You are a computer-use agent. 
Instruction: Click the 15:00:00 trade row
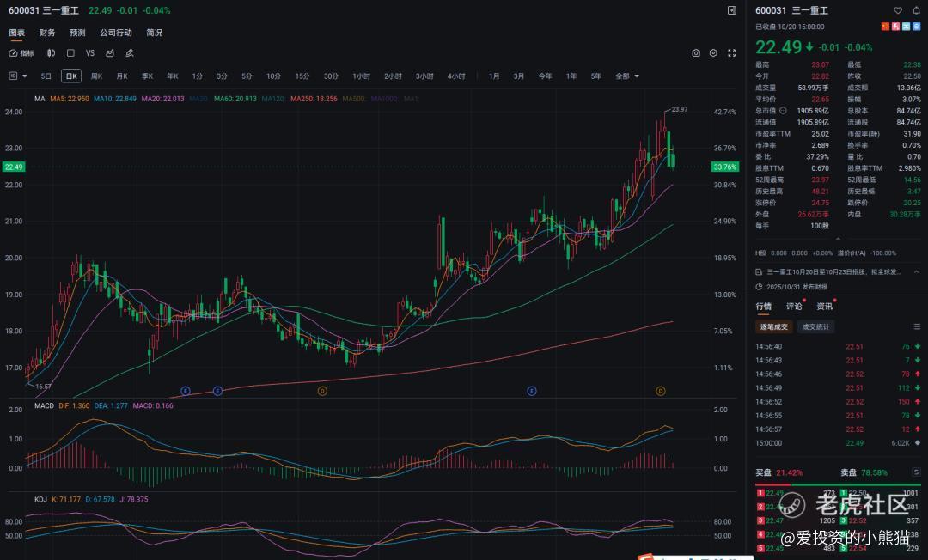838,443
